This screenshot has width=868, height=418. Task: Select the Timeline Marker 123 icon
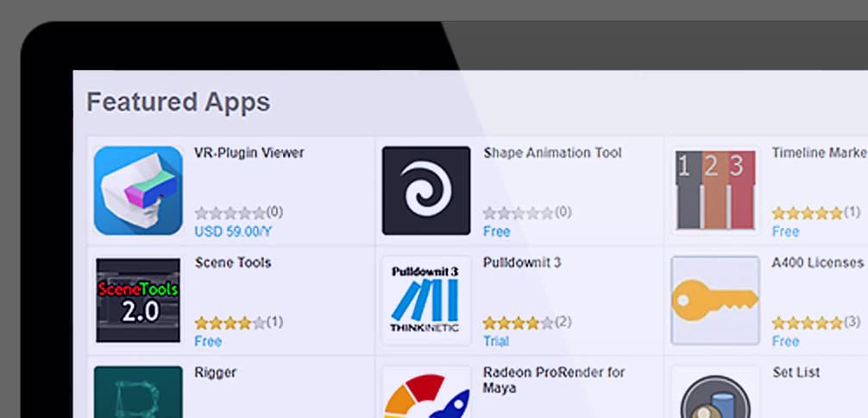pos(714,191)
